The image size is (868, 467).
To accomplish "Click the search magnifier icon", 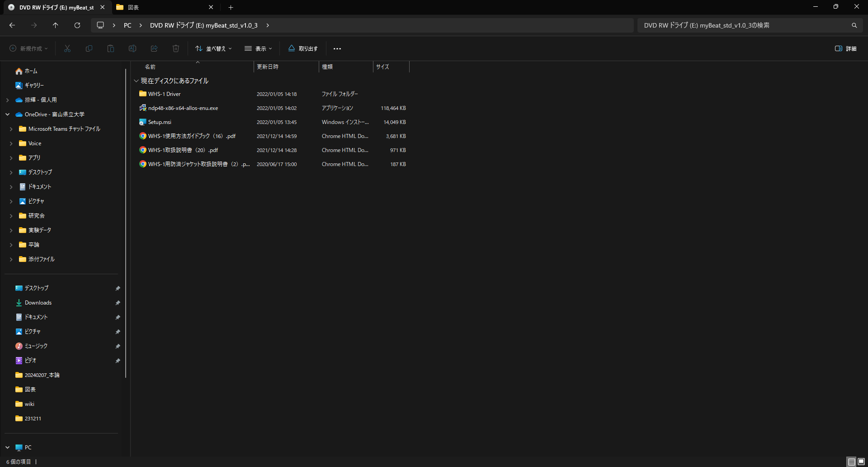I will point(854,25).
